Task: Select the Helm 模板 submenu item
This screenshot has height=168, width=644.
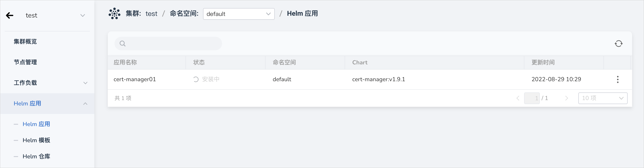Action: (36, 140)
